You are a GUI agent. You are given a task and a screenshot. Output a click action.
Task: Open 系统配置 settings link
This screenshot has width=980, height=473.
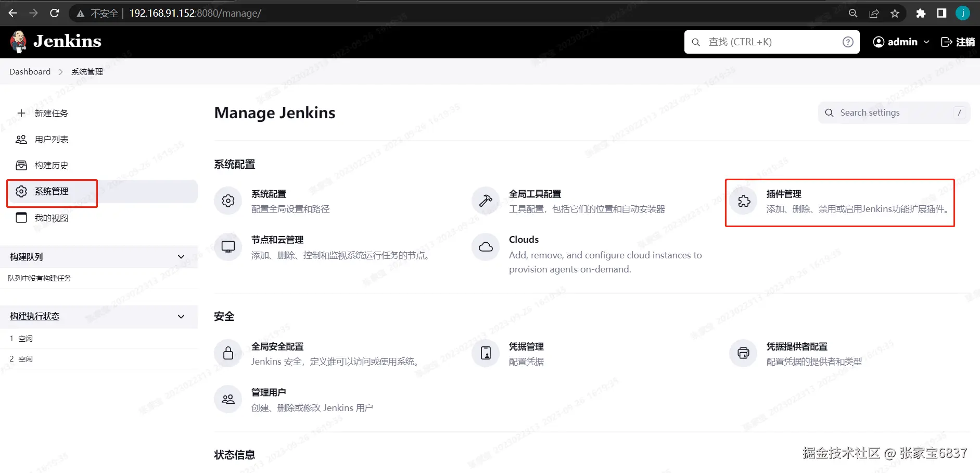[x=269, y=194]
